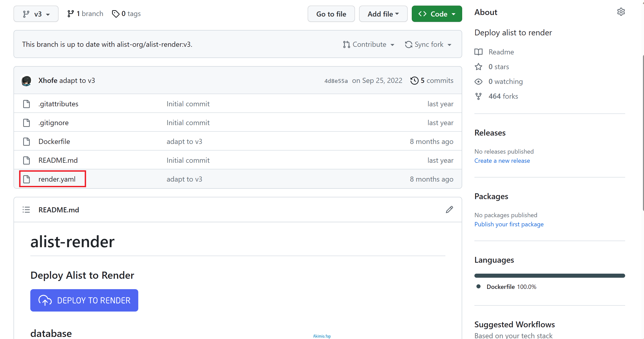
Task: Open the .gitignore file
Action: [53, 123]
